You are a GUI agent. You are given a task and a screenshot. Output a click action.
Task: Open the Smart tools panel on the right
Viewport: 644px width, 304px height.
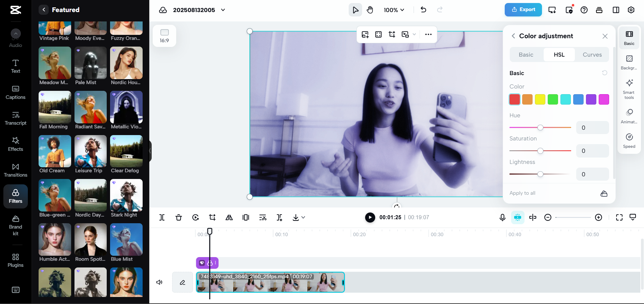coord(629,88)
